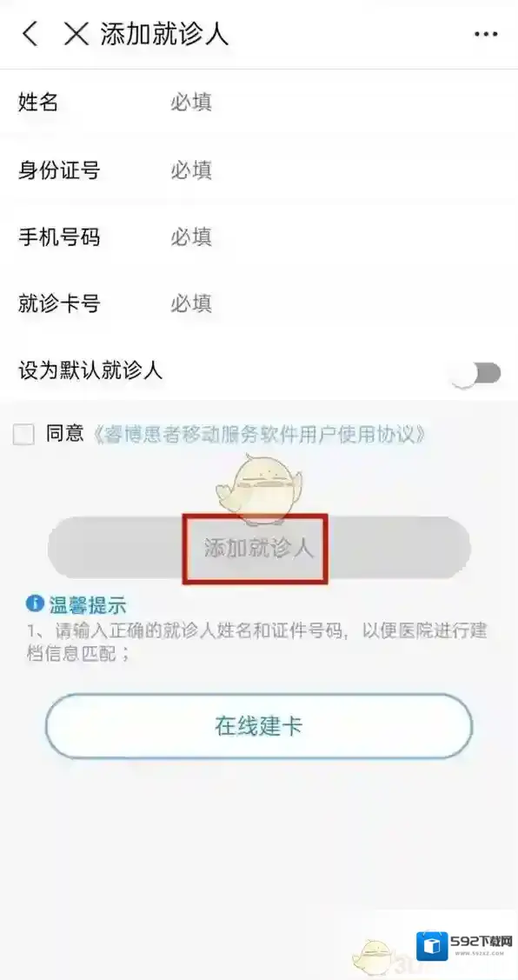
Task: Tap the 设为默认就诊人 label
Action: click(90, 371)
